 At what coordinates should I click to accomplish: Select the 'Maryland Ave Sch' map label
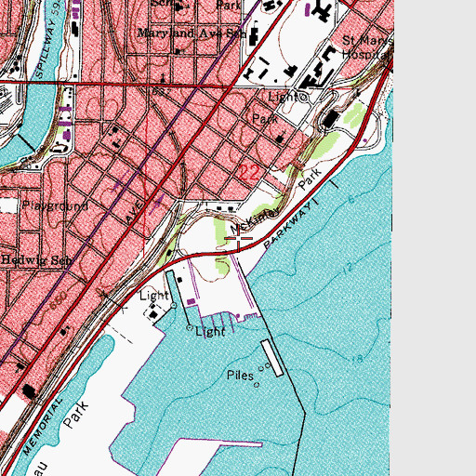(x=192, y=33)
